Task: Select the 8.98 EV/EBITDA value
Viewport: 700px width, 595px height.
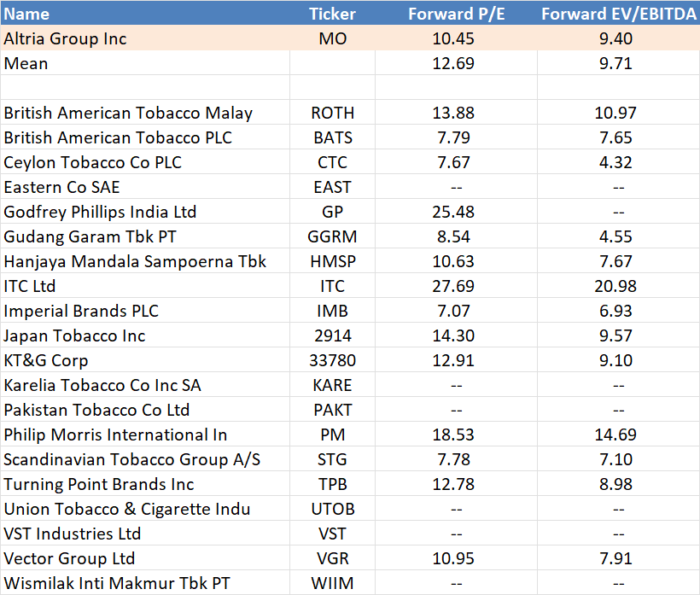Action: 619,484
